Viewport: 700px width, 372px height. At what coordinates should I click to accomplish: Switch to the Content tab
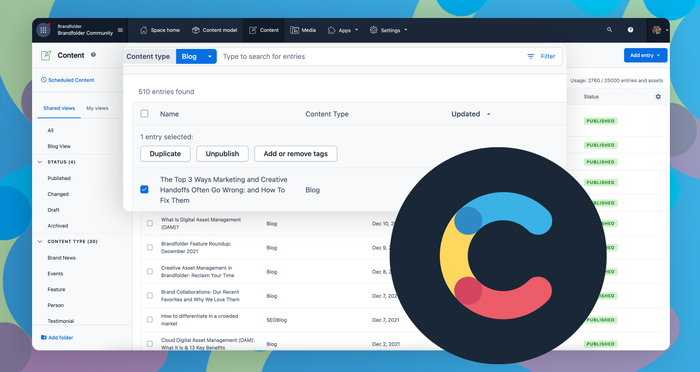pos(264,30)
